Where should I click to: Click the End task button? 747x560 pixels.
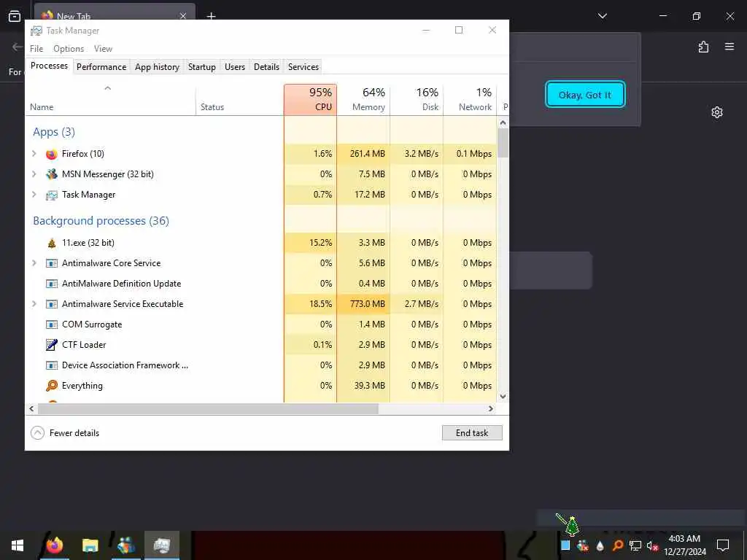point(472,433)
